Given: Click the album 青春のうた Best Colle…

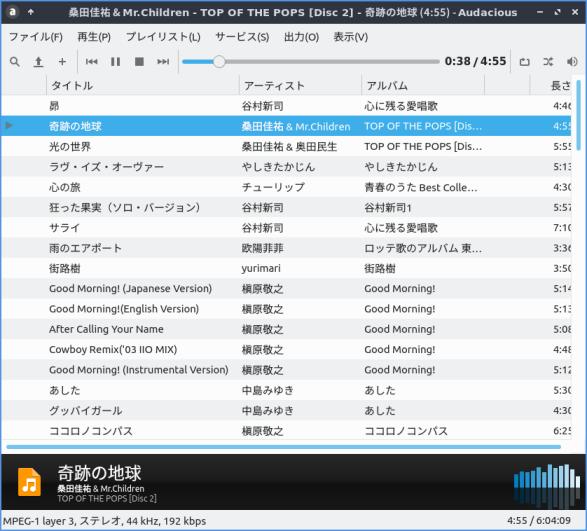Looking at the screenshot, I should (x=421, y=187).
